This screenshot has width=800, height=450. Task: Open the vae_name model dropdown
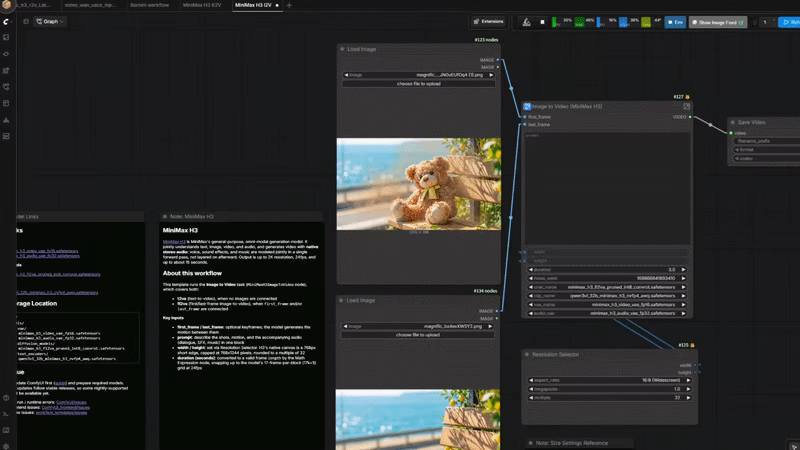pyautogui.click(x=607, y=305)
